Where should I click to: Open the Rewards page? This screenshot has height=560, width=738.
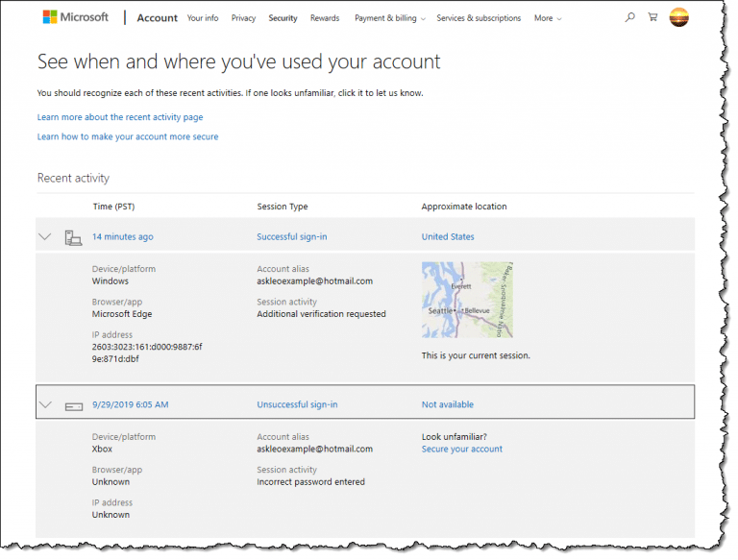click(325, 18)
